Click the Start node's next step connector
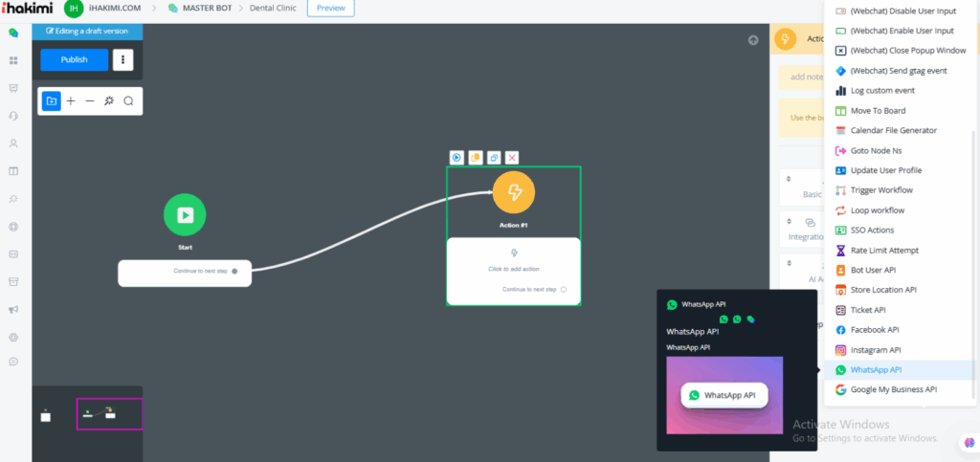This screenshot has height=462, width=980. pos(234,272)
